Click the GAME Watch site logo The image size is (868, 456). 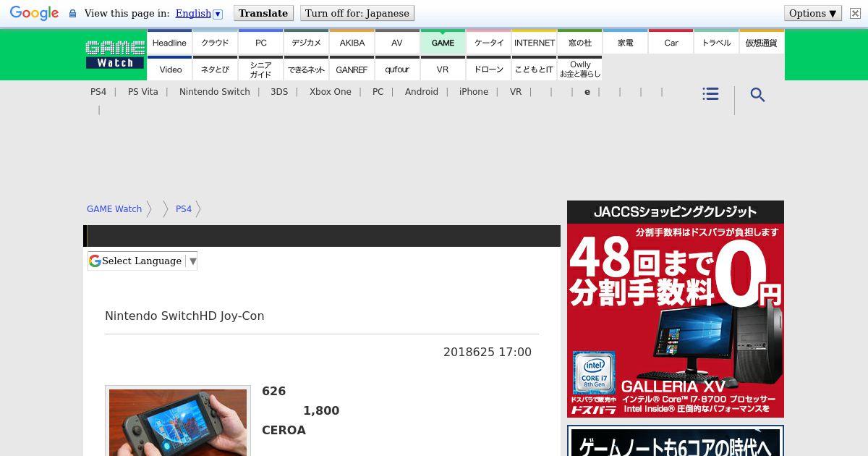115,54
